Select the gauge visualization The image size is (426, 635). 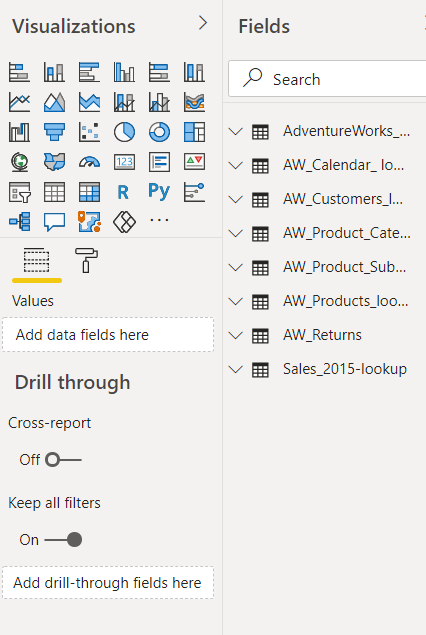click(x=89, y=162)
